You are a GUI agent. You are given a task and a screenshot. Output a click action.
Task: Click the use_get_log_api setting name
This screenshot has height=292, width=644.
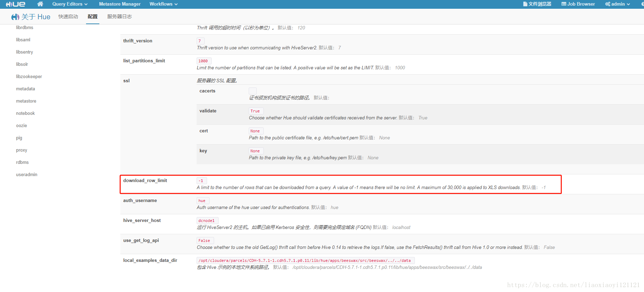point(141,240)
